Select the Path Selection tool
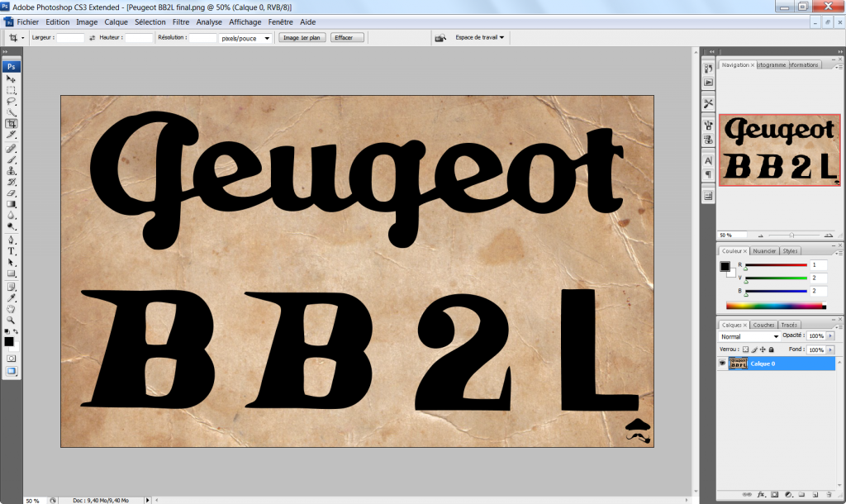 pyautogui.click(x=11, y=263)
